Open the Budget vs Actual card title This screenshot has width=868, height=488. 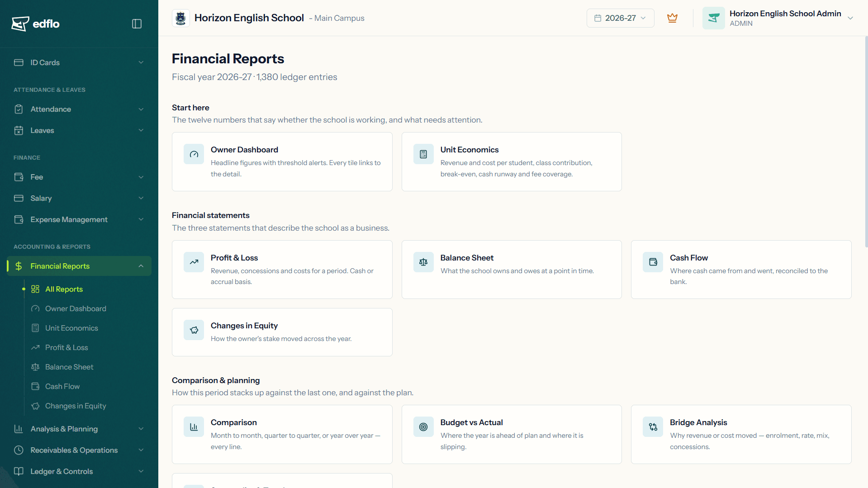point(472,422)
